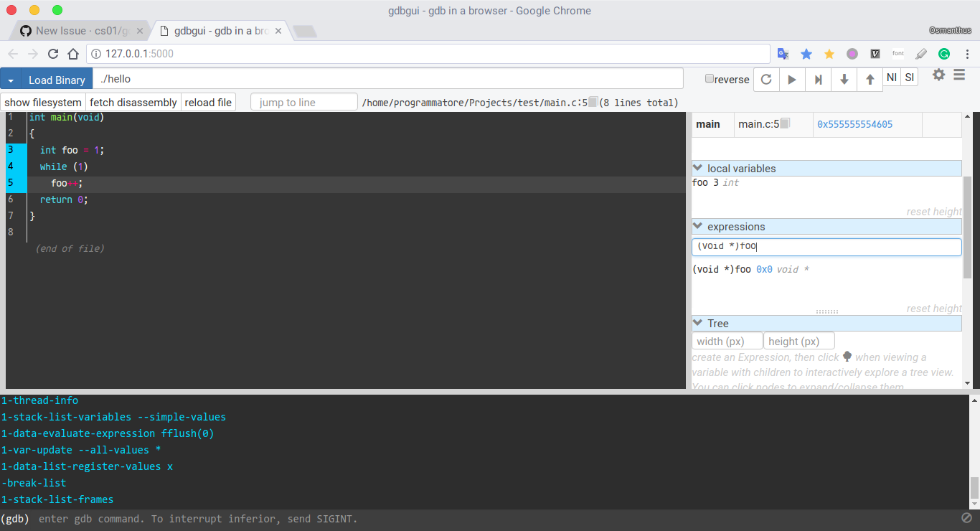Open gdbgui settings via the gear icon
This screenshot has height=531, width=980.
pos(938,74)
